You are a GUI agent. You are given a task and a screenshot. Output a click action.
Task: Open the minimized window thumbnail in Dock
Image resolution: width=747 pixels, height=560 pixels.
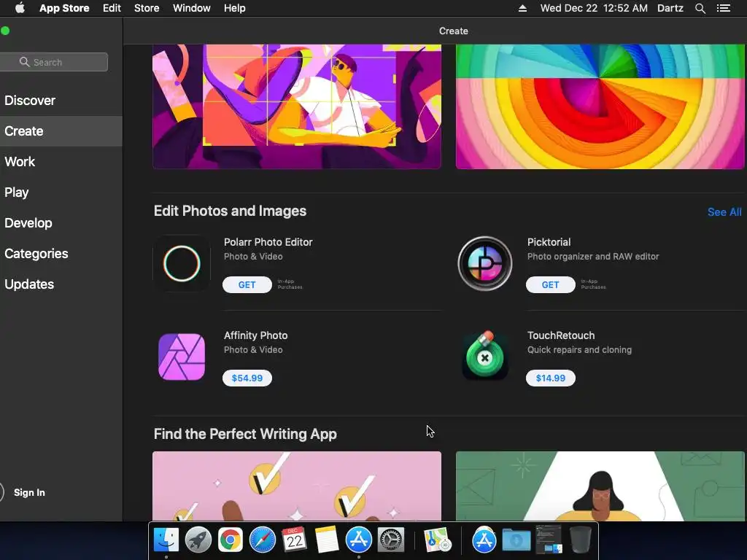pos(549,540)
